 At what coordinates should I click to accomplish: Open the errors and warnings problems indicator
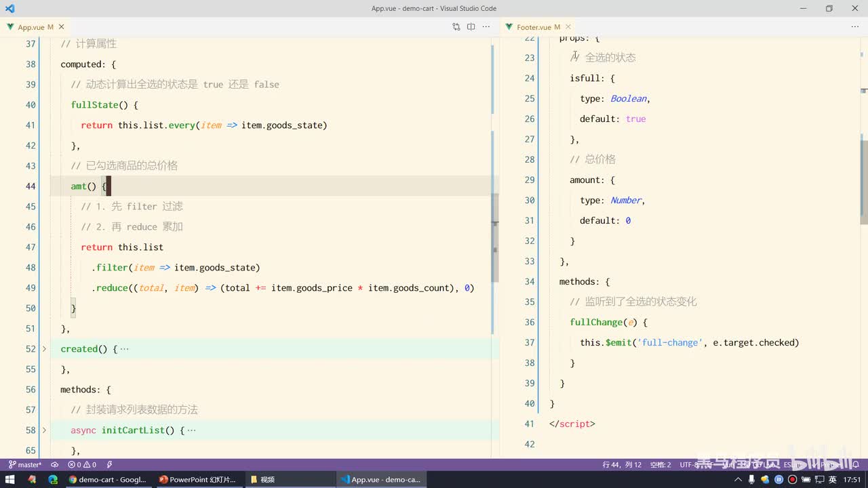pyautogui.click(x=82, y=465)
